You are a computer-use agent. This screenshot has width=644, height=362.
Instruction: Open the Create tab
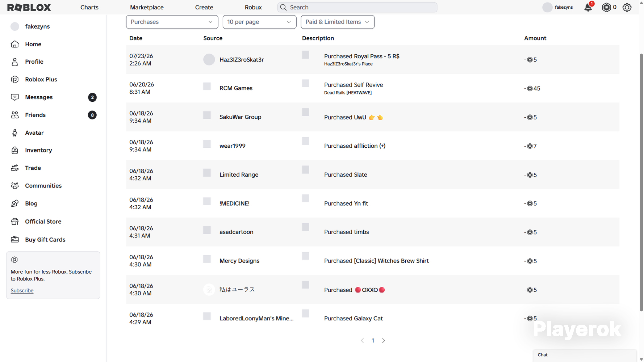(204, 7)
